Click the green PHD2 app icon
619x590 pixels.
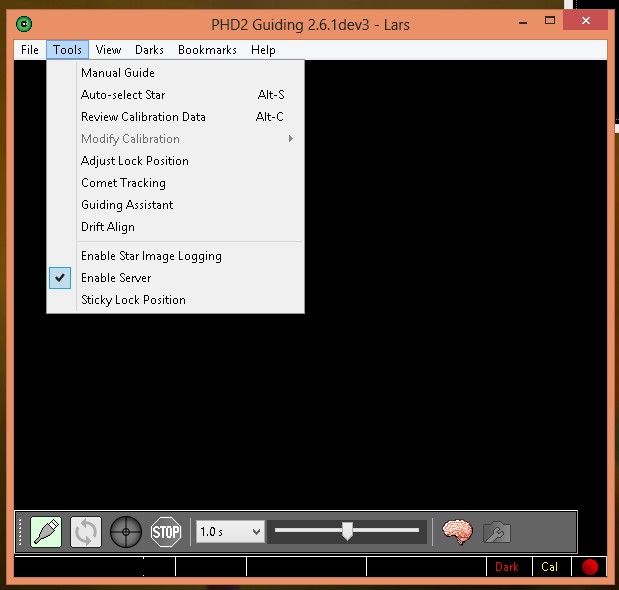[24, 24]
